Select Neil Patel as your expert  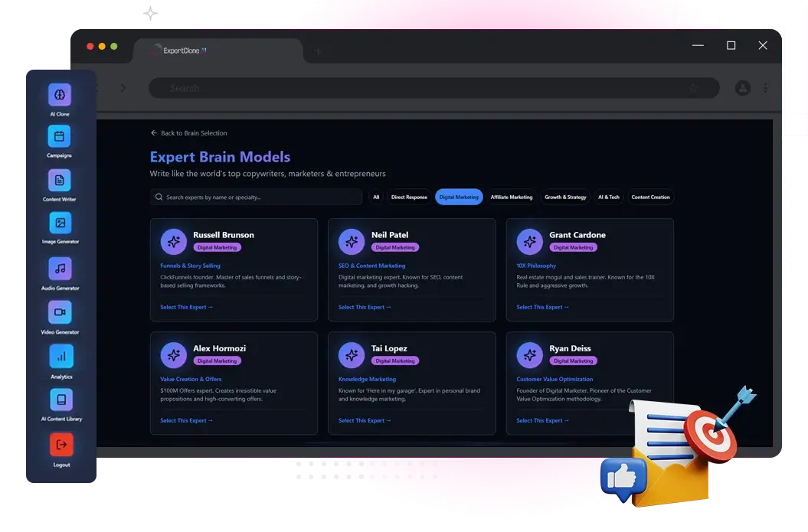point(365,306)
